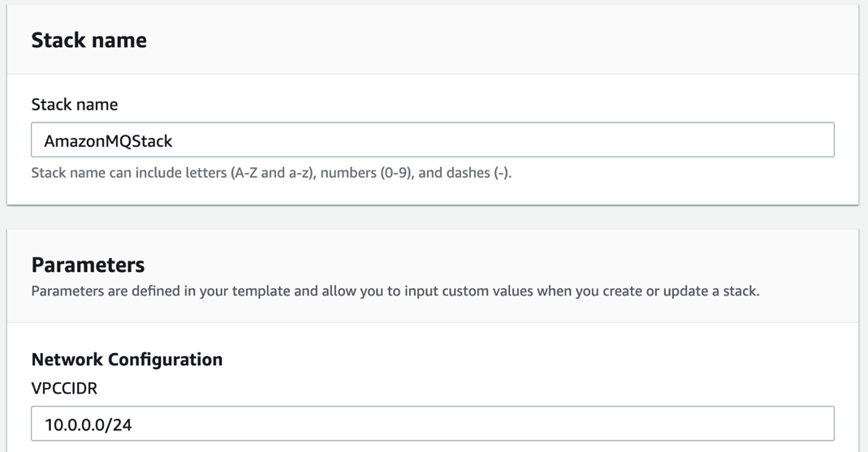868x452 pixels.
Task: Click blank area of Parameters header bar
Action: (568, 265)
